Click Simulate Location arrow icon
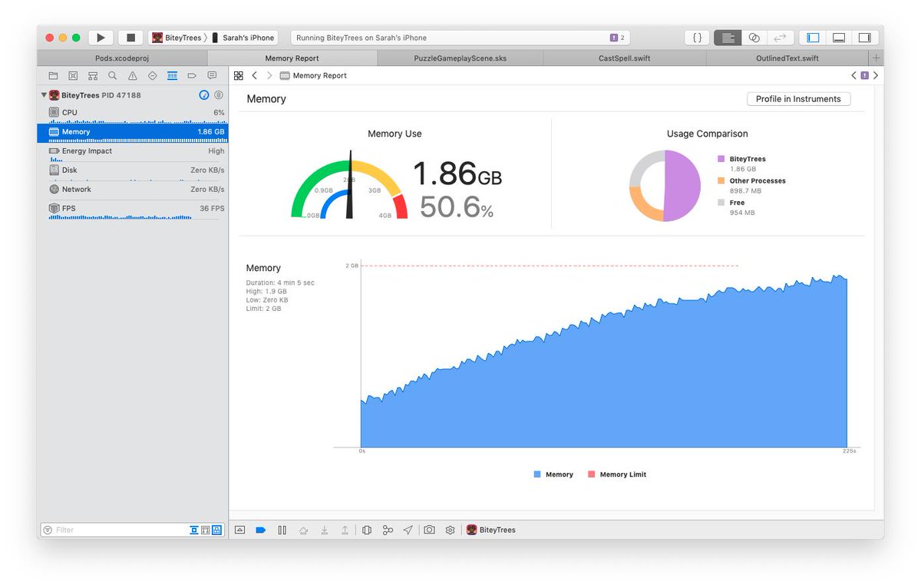The image size is (921, 588). pyautogui.click(x=408, y=530)
